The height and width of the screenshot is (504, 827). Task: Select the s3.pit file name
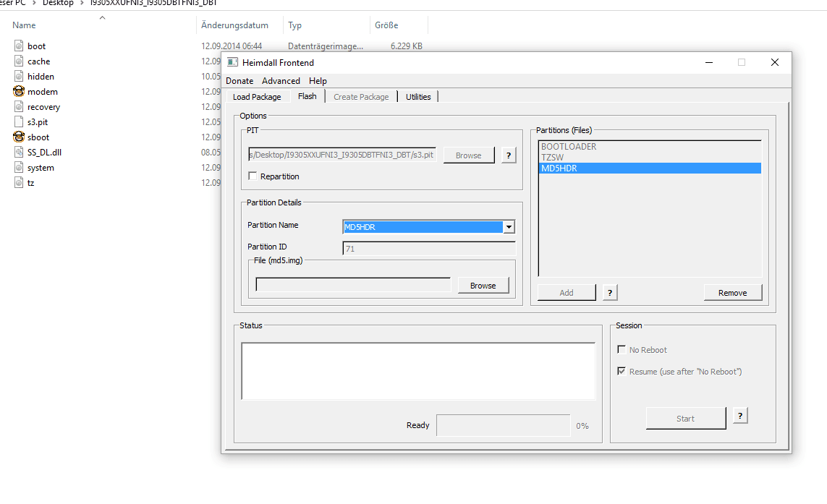point(38,122)
